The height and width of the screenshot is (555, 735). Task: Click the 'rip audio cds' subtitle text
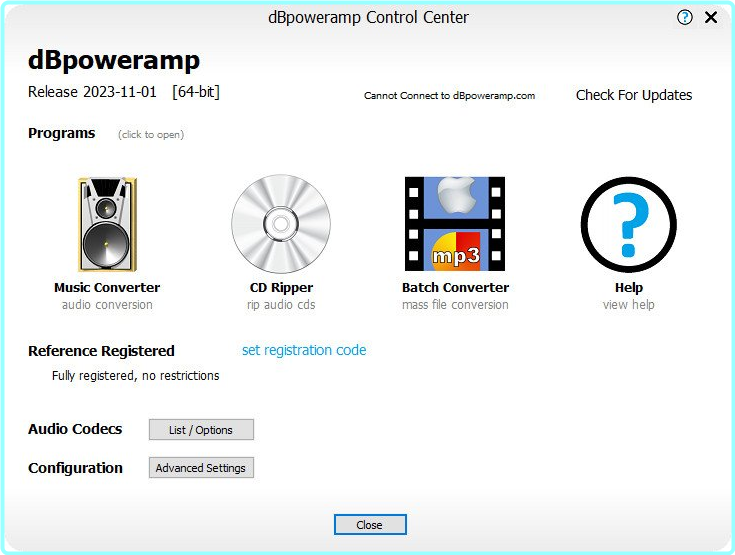pyautogui.click(x=281, y=305)
